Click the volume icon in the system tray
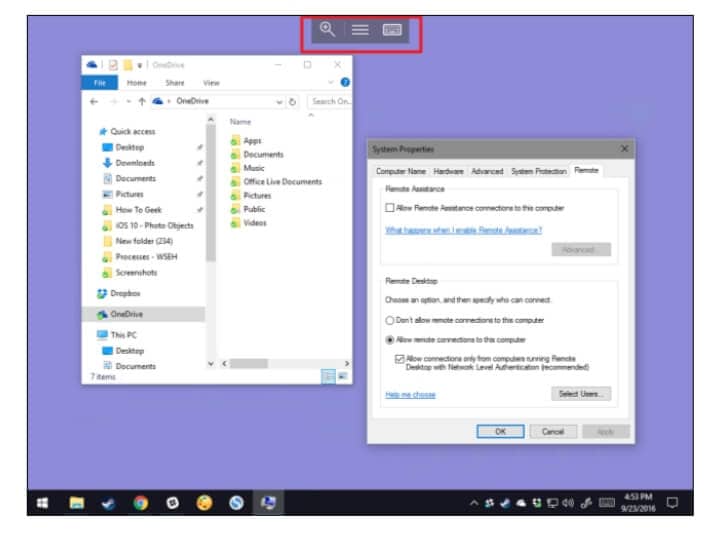This screenshot has height=553, width=719. point(569,503)
